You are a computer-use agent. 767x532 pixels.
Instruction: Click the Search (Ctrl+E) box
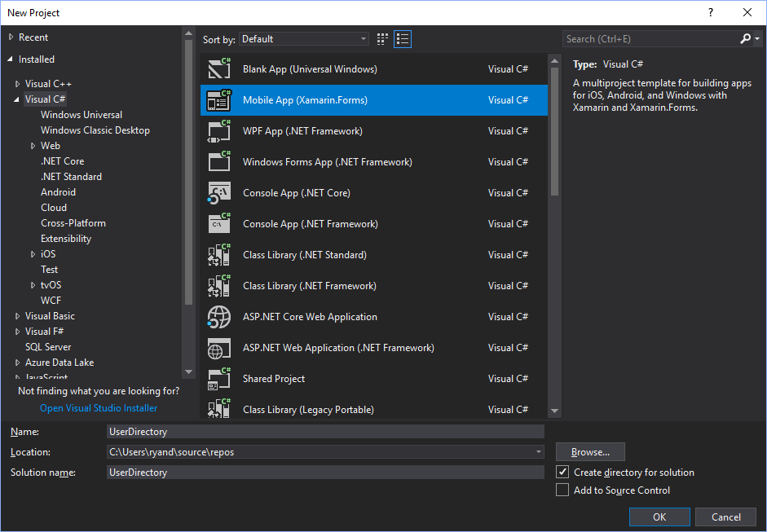tap(650, 38)
